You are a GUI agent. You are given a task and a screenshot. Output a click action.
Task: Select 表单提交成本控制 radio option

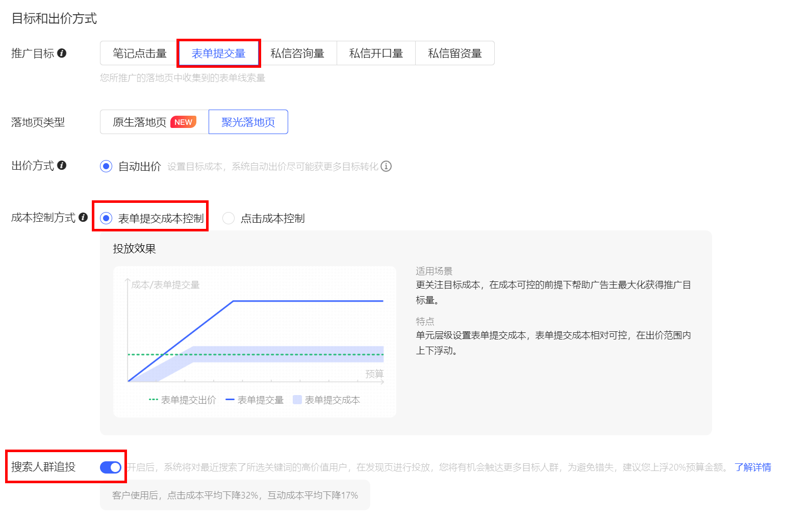click(106, 218)
